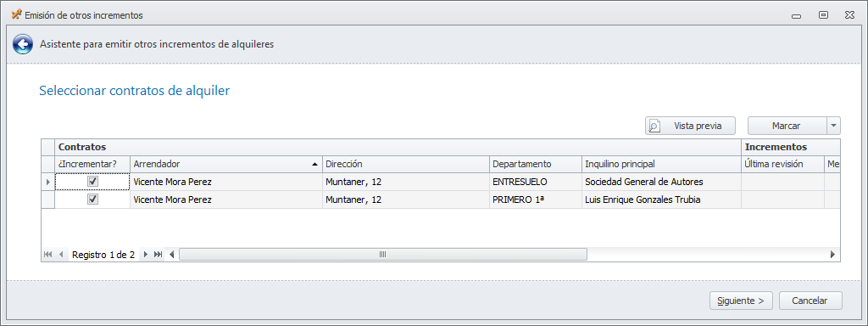Select the Luis Enrique Gonzales Trubia cell

click(661, 200)
